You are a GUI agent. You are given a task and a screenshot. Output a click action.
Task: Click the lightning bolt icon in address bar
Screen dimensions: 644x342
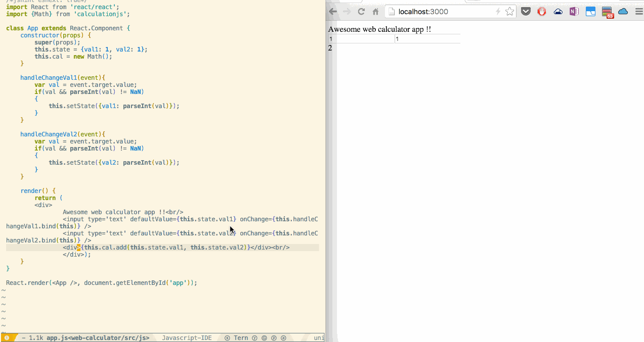(498, 12)
